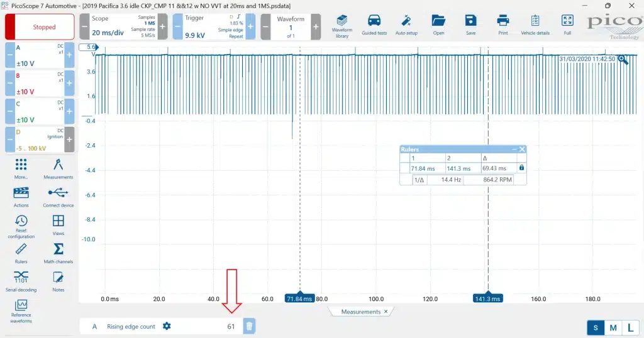Increase channel A input range

coord(69,55)
